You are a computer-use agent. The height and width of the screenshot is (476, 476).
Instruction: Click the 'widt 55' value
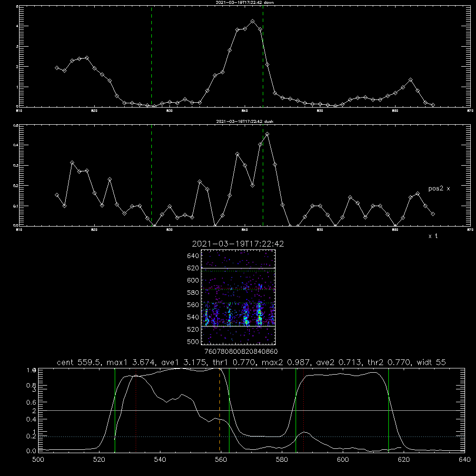pos(431,362)
